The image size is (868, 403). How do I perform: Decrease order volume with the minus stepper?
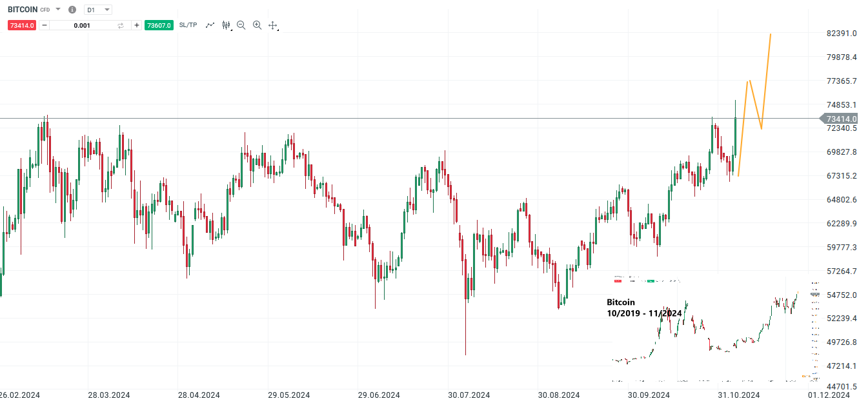[44, 25]
